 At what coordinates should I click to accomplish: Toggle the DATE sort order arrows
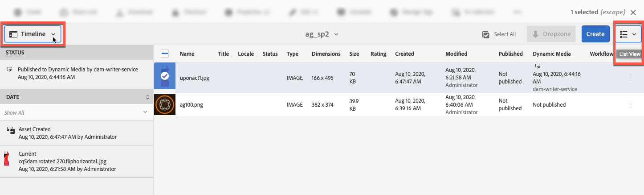pyautogui.click(x=147, y=97)
